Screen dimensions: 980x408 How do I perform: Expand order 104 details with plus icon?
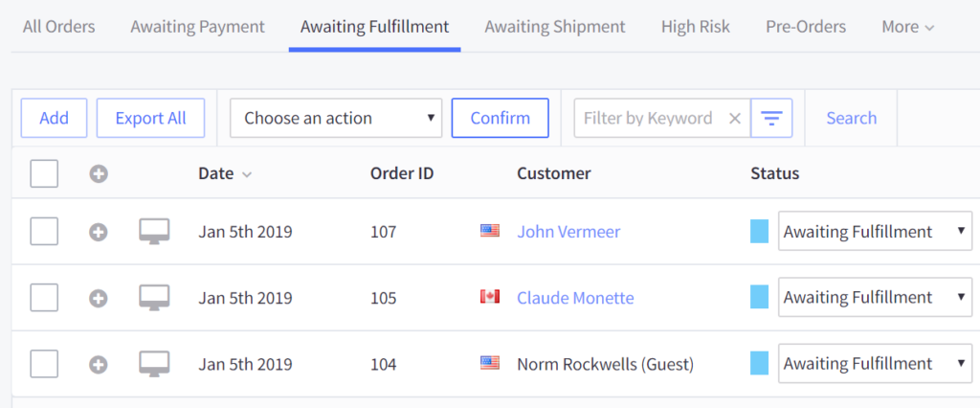[x=99, y=364]
